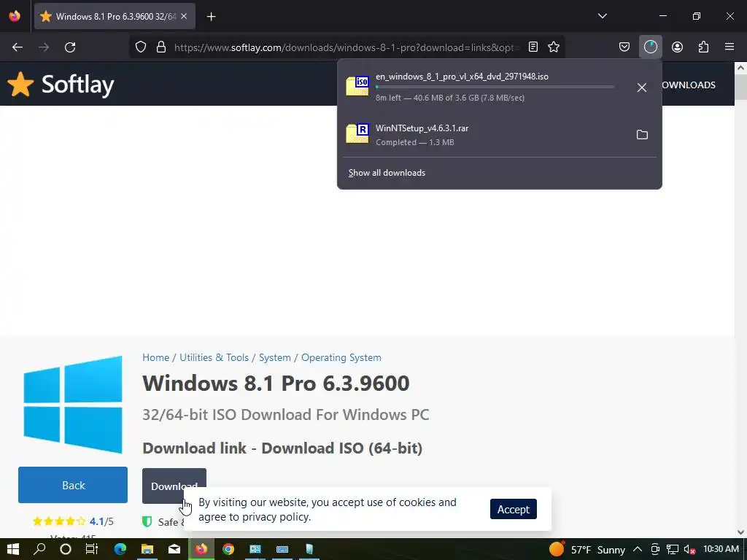747x560 pixels.
Task: Click the padlock site security icon
Action: tap(161, 47)
